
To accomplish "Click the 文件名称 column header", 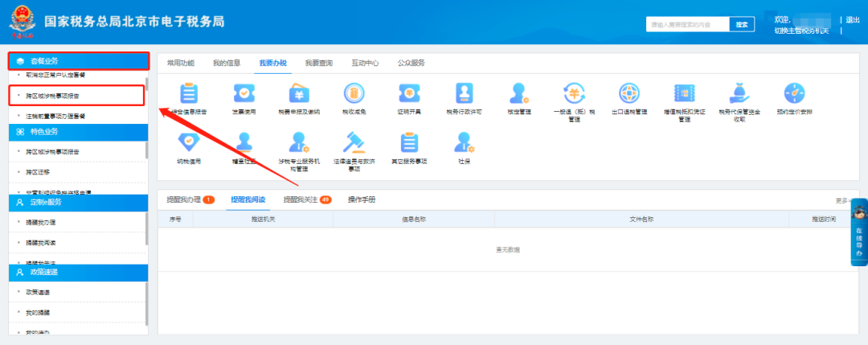I will [641, 220].
